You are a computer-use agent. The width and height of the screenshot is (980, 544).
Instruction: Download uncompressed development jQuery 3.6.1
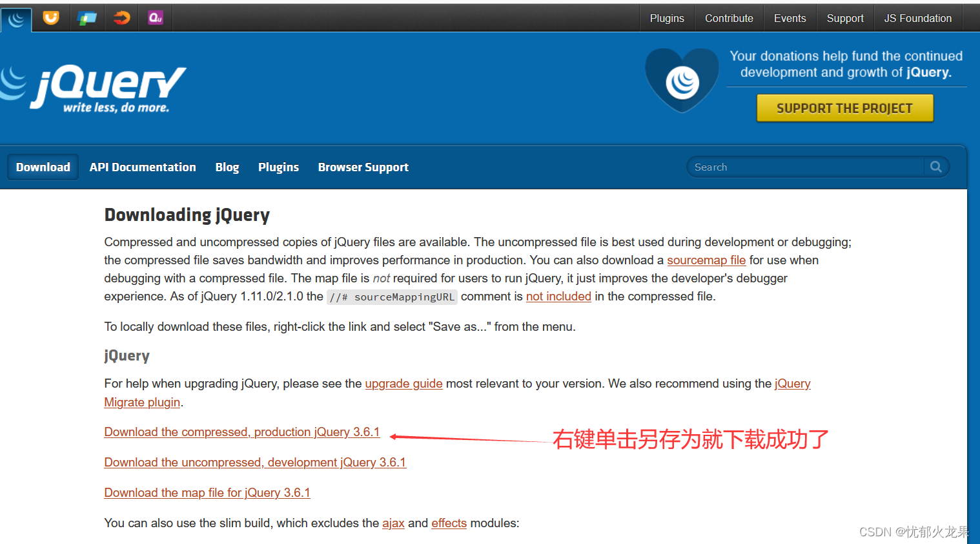pyautogui.click(x=255, y=462)
